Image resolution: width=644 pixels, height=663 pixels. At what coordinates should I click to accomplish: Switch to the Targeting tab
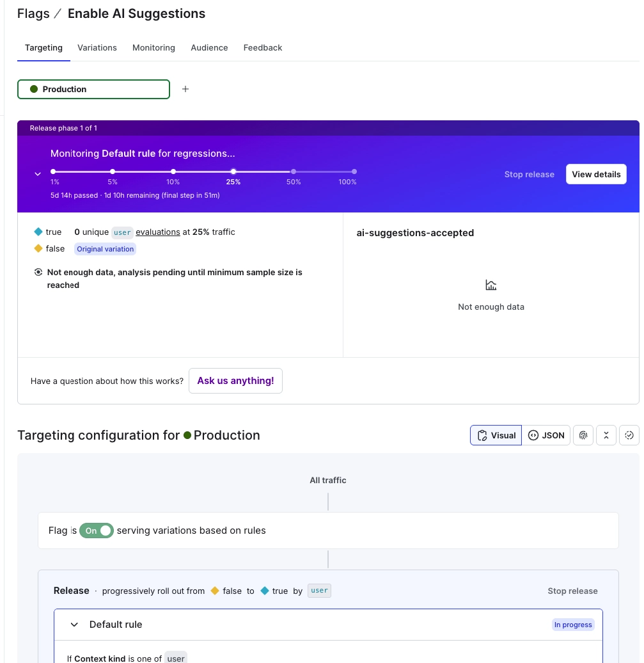(x=43, y=48)
